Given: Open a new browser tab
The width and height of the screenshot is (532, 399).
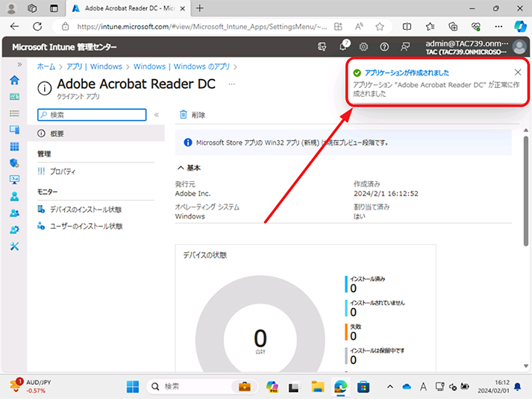Looking at the screenshot, I should pos(200,8).
